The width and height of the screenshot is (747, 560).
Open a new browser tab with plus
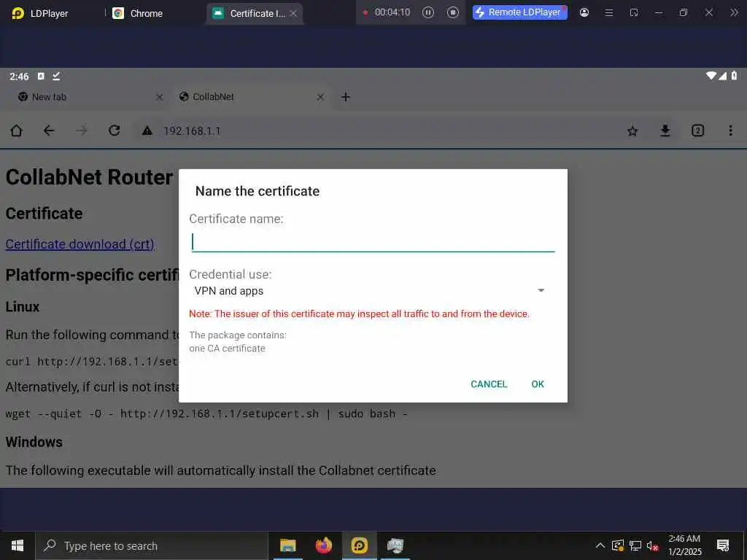(345, 97)
